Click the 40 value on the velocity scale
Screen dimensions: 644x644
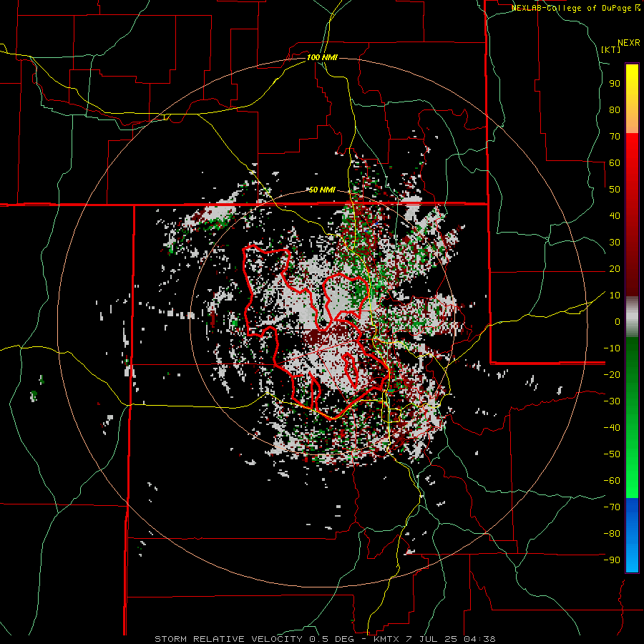click(615, 215)
